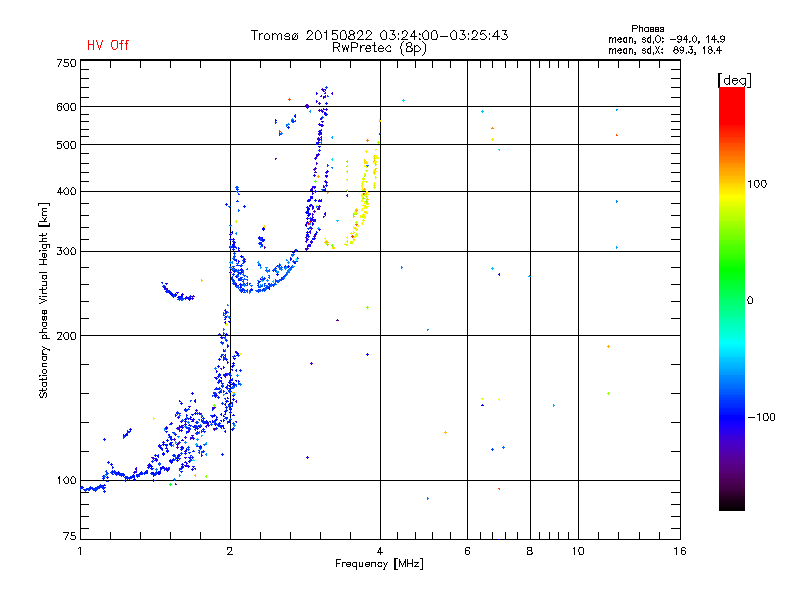
Task: Click the y-axis tick label '500'
Action: [x=66, y=145]
